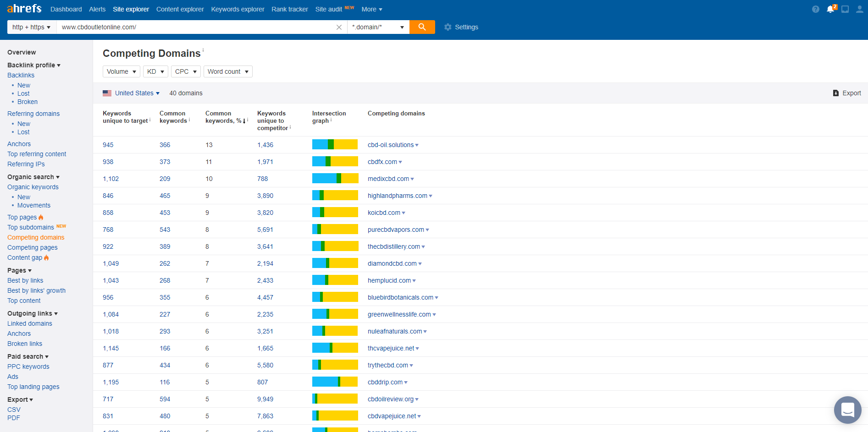Open the Word count filter dropdown
The height and width of the screenshot is (432, 868).
pos(228,71)
